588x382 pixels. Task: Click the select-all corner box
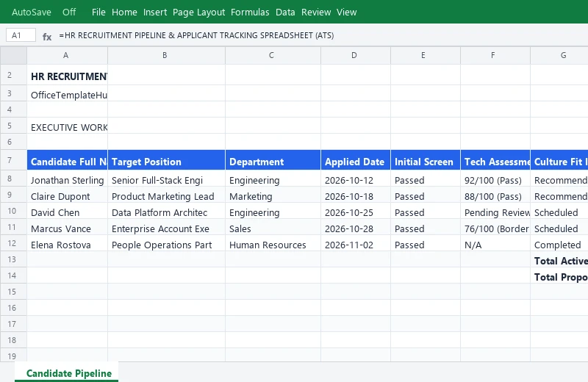(13, 56)
